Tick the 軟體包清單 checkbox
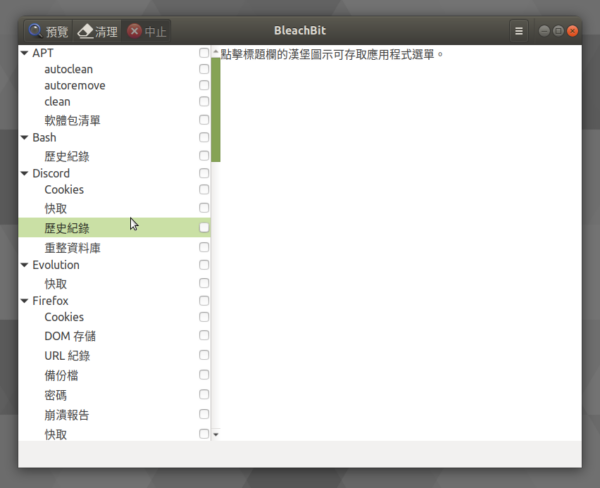The height and width of the screenshot is (488, 600). (204, 120)
